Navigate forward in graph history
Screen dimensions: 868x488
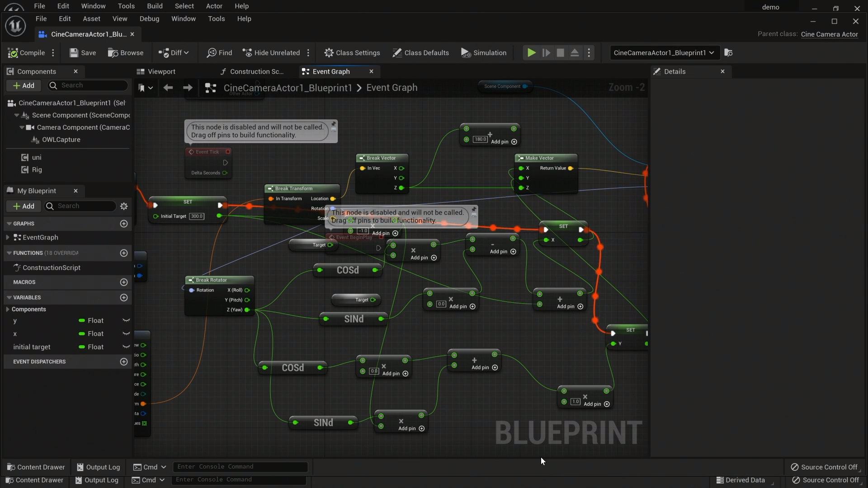188,88
